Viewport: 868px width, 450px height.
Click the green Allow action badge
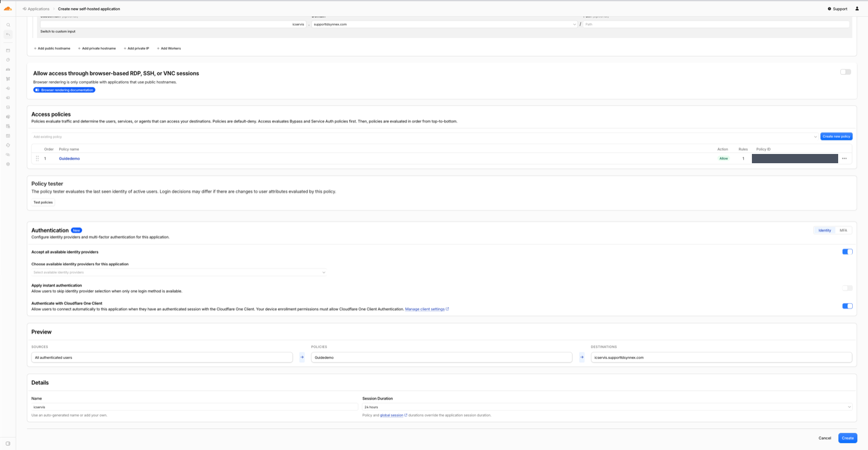tap(724, 159)
